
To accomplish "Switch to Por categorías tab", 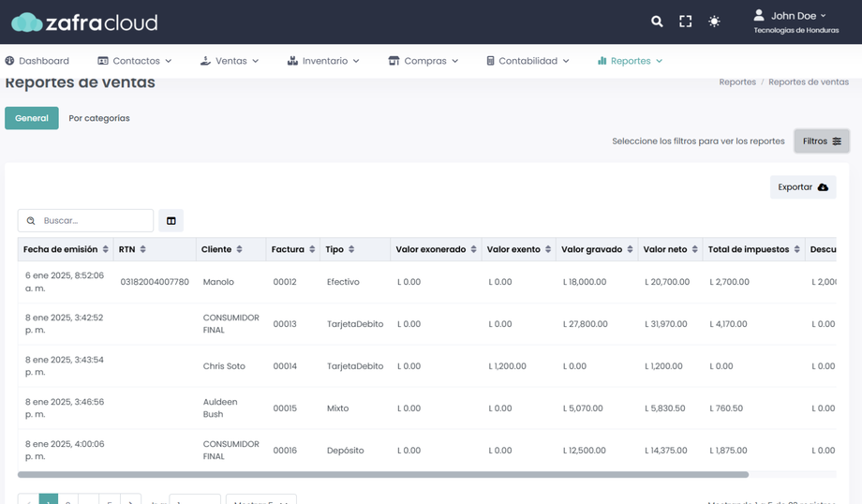I will click(99, 118).
